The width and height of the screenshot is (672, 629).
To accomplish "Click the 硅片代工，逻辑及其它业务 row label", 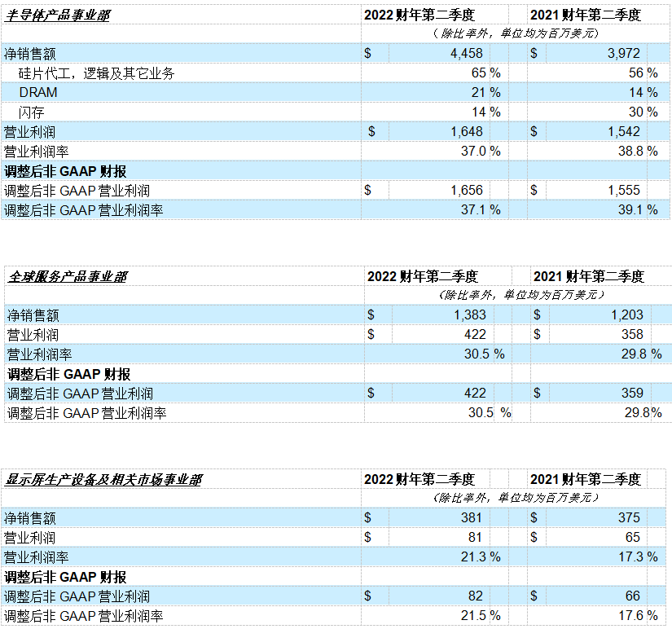I will [x=97, y=73].
